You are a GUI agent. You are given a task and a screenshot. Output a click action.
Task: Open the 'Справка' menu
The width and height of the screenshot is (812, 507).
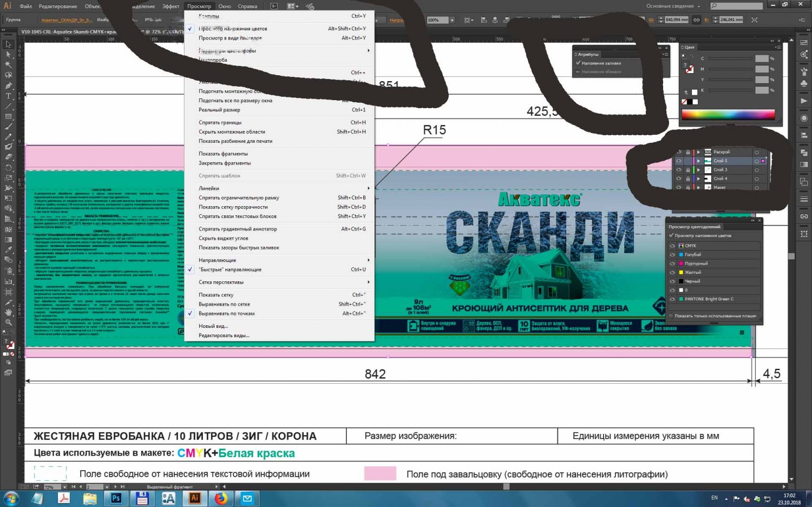point(247,6)
